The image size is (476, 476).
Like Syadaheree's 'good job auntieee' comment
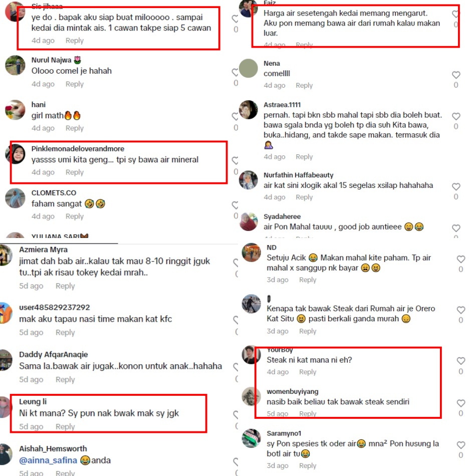tap(456, 228)
